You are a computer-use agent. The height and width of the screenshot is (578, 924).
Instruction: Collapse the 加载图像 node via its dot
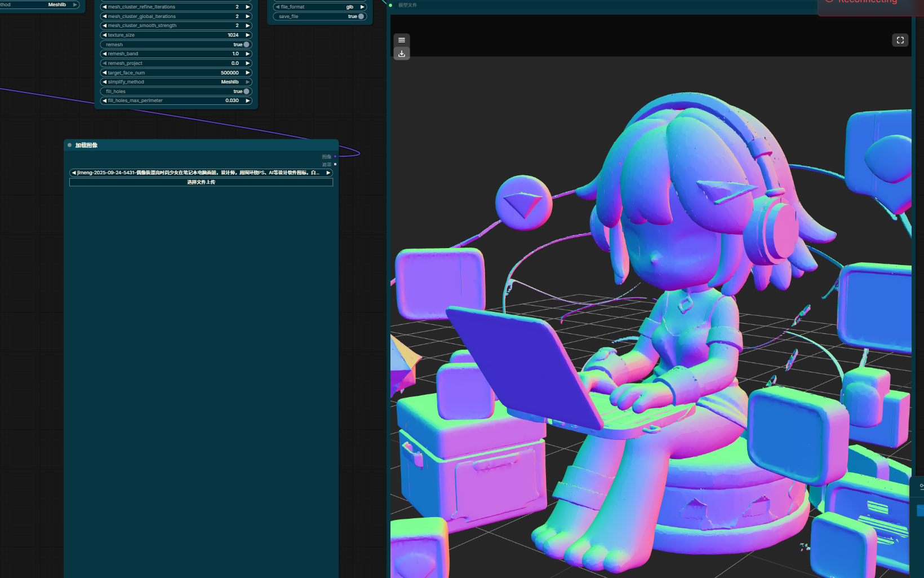point(70,145)
